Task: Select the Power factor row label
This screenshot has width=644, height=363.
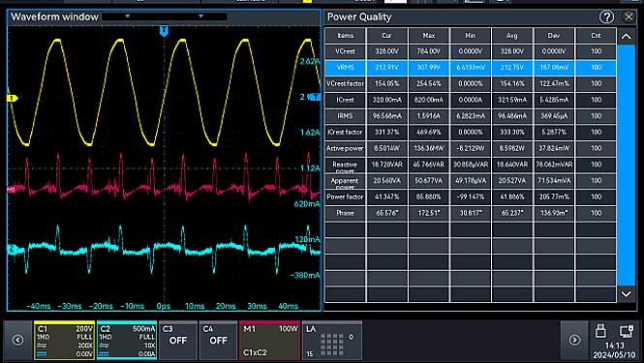Action: coord(345,197)
